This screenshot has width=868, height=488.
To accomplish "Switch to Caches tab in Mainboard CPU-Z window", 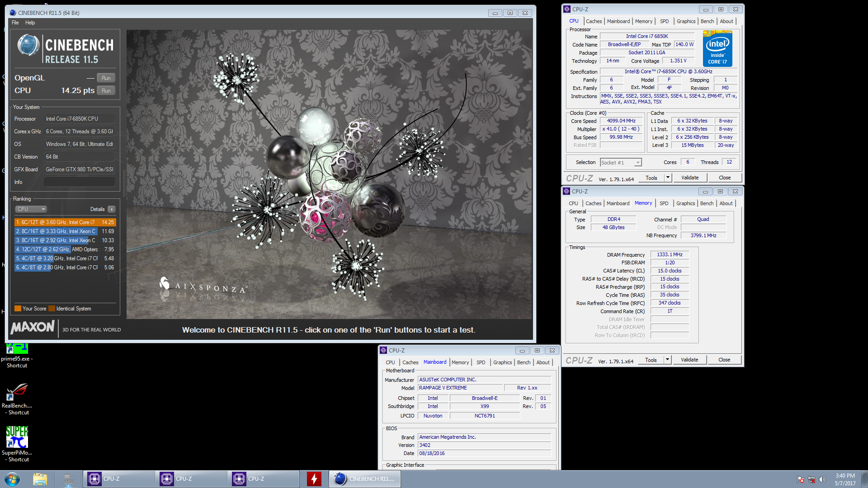I will click(410, 362).
